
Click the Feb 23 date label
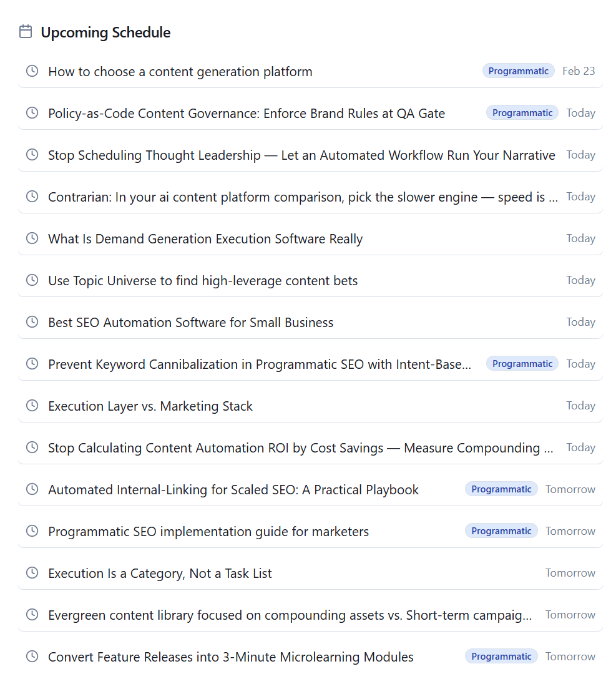click(579, 71)
